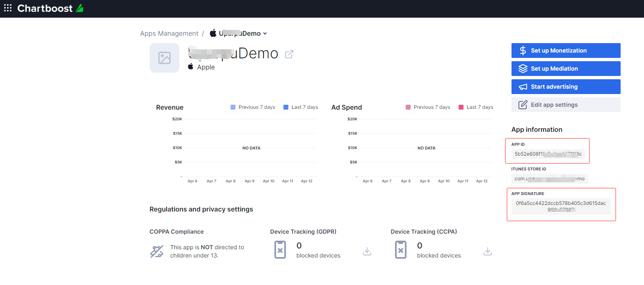Screen dimensions: 644x285
Task: Click Set up Monetization button
Action: click(566, 51)
